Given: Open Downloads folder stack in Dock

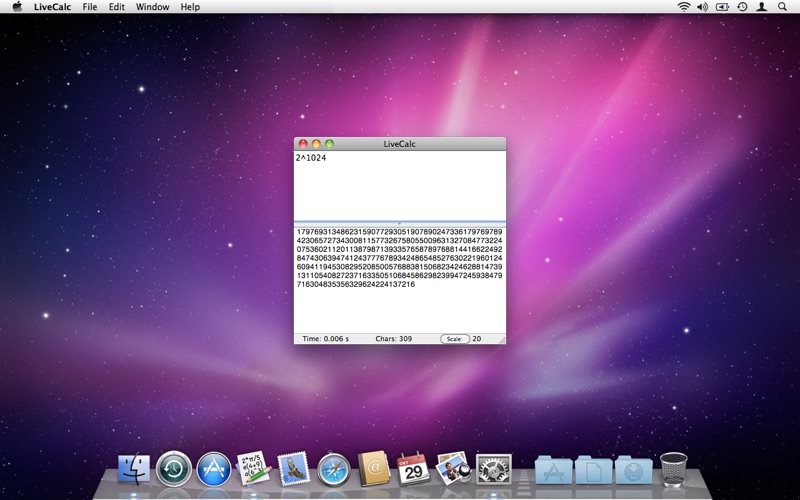Looking at the screenshot, I should coord(633,470).
